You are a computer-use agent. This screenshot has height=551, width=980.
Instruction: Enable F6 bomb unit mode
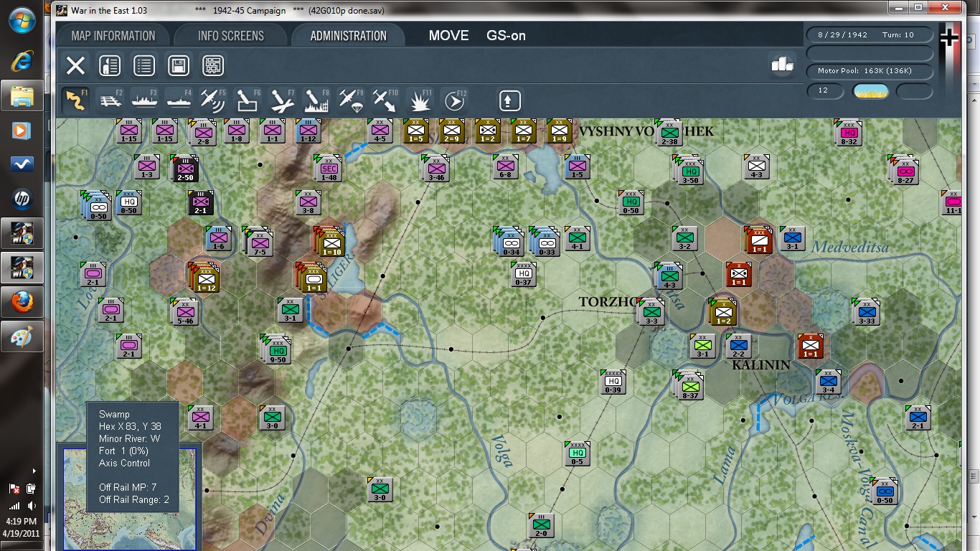pos(248,100)
